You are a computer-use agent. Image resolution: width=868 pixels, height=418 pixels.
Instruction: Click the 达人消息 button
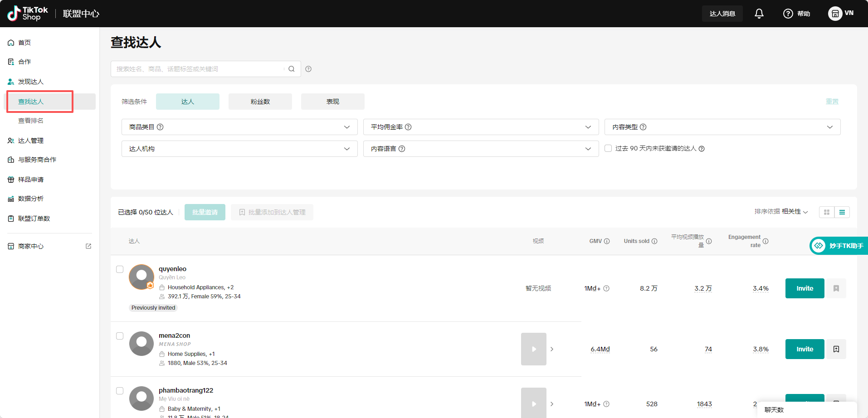pos(722,14)
